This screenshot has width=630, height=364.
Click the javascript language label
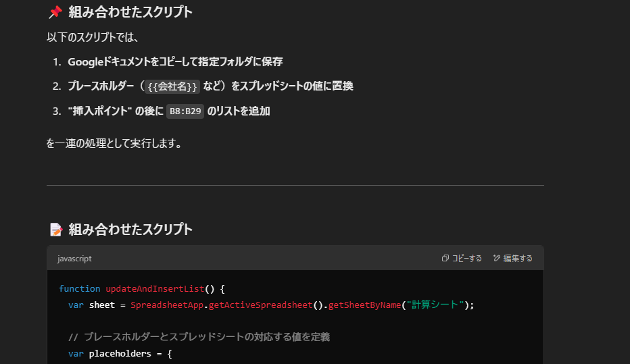[74, 259]
